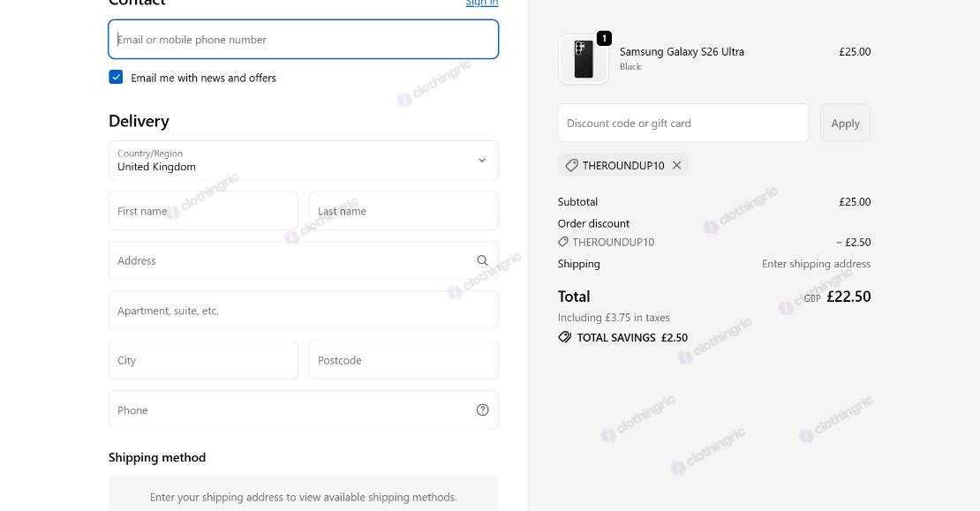This screenshot has height=511, width=980.
Task: Click the Total Savings tag icon
Action: pyautogui.click(x=564, y=337)
